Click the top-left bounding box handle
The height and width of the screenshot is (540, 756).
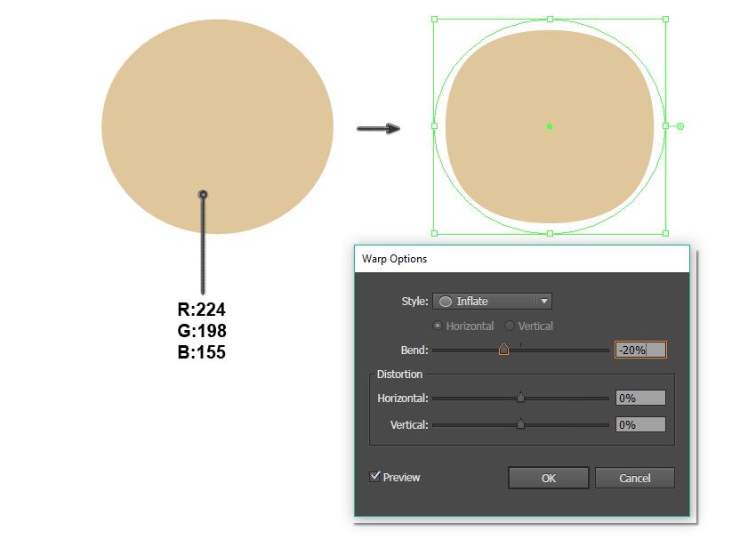coord(434,19)
